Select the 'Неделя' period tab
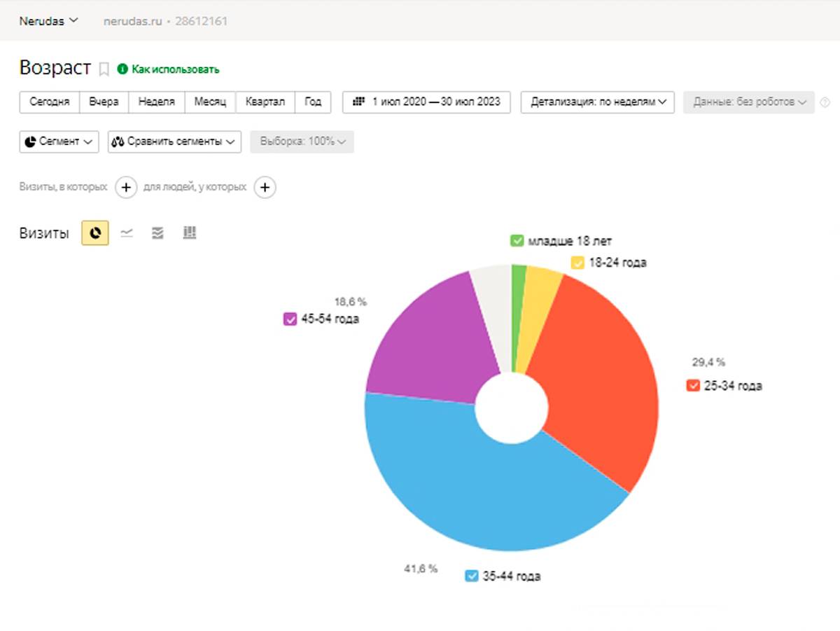The width and height of the screenshot is (840, 631). tap(157, 102)
